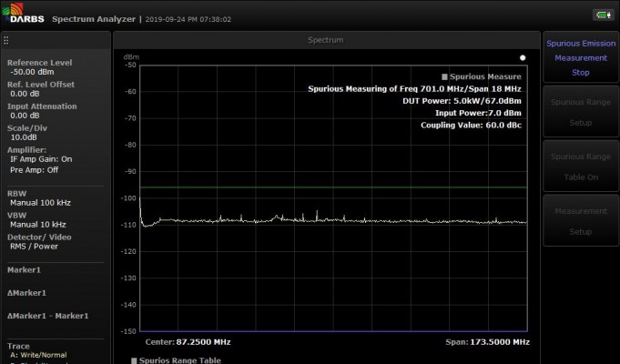This screenshot has width=620, height=364.
Task: Click the battery status icon
Action: pos(604,15)
